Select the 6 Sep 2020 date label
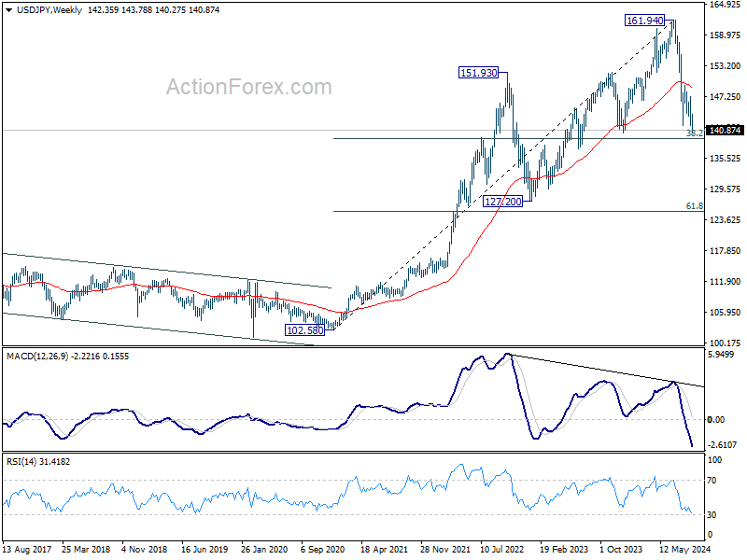 [x=323, y=549]
